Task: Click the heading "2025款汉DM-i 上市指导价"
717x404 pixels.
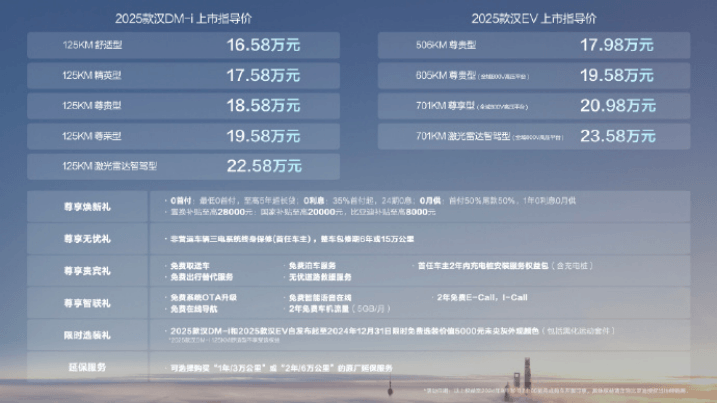Action: 183,19
